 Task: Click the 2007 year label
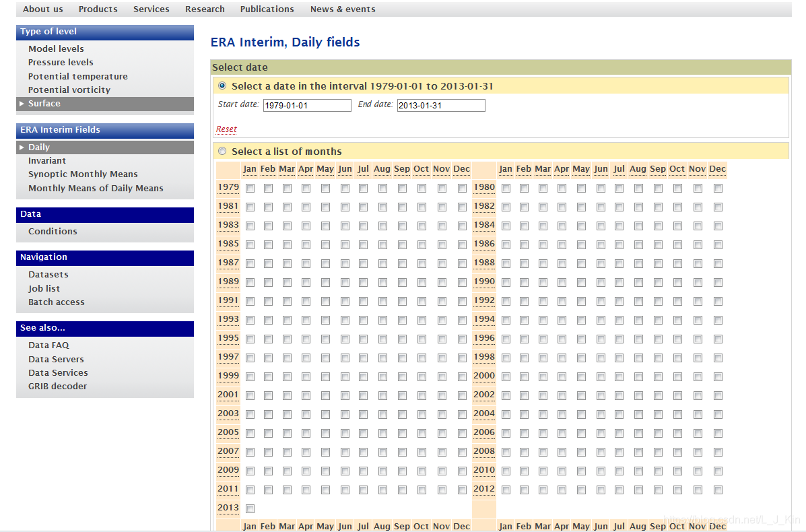(x=228, y=451)
